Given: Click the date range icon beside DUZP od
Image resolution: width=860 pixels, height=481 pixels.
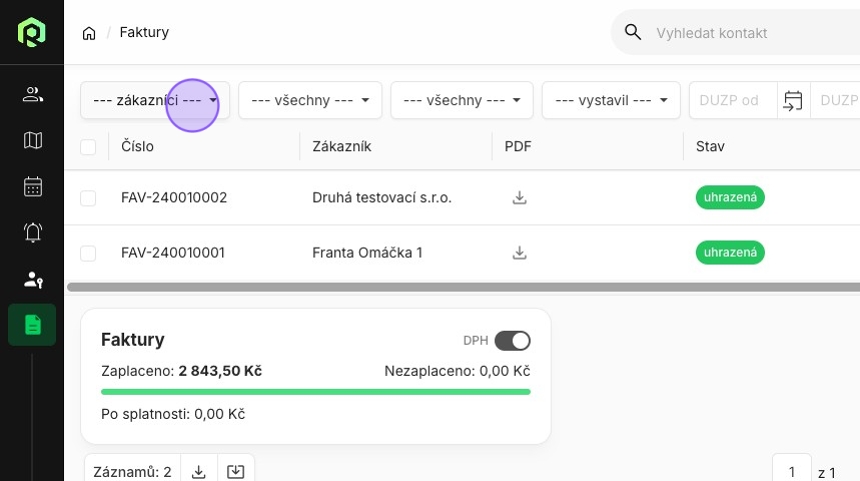Looking at the screenshot, I should 793,100.
